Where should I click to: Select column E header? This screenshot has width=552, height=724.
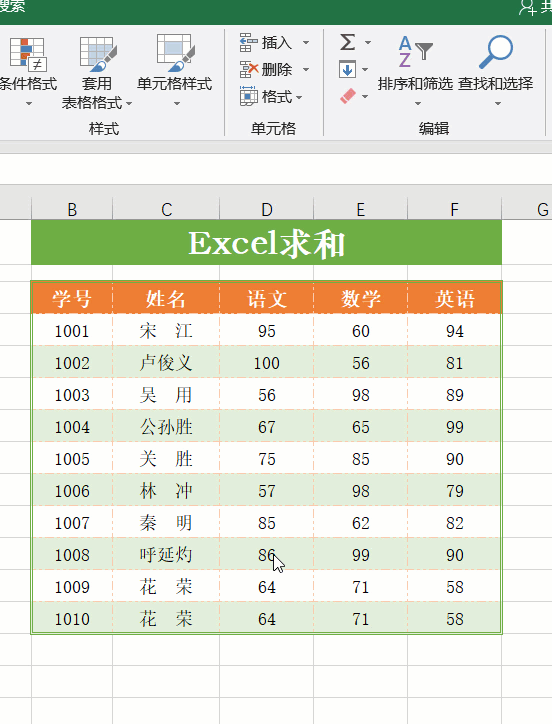361,209
